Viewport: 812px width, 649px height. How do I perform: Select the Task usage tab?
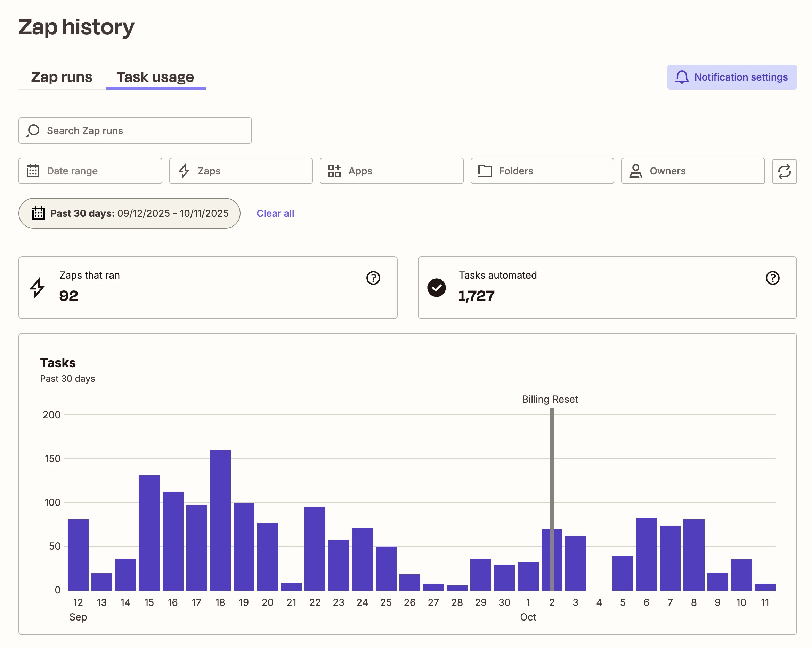[x=155, y=77]
